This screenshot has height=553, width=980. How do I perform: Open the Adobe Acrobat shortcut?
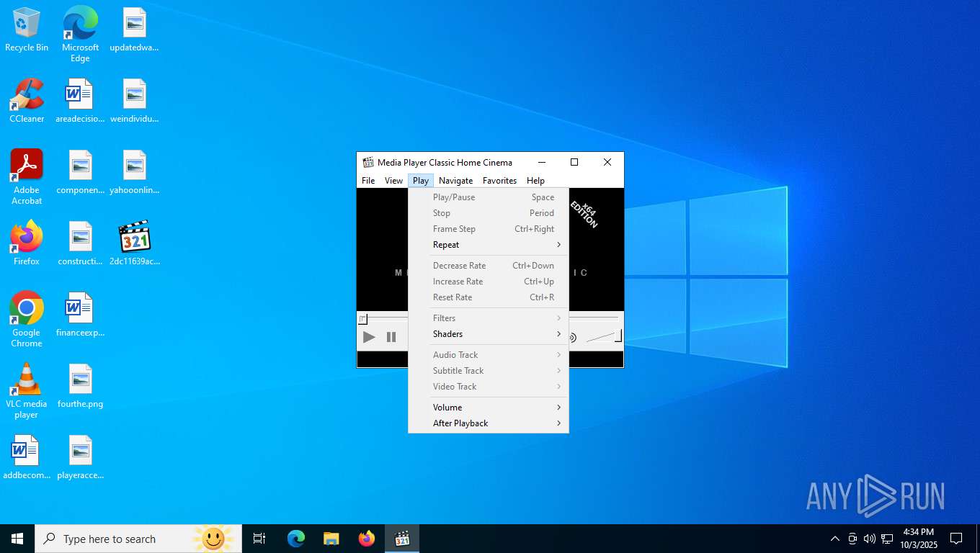(x=27, y=177)
